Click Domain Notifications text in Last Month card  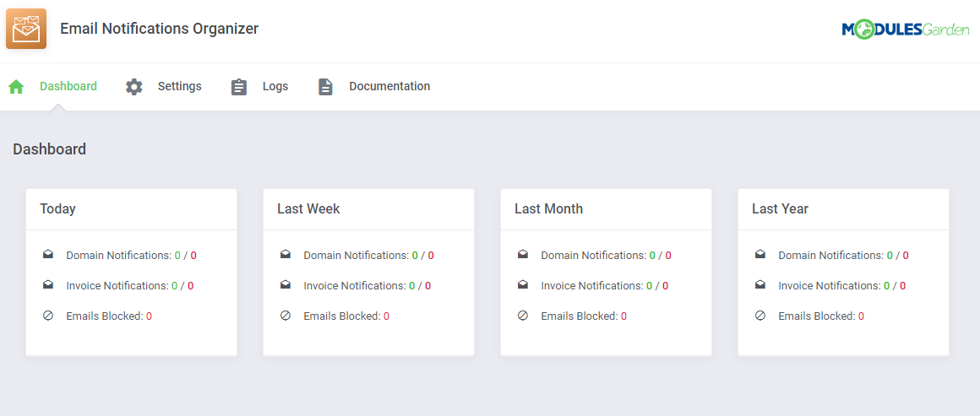pos(594,256)
